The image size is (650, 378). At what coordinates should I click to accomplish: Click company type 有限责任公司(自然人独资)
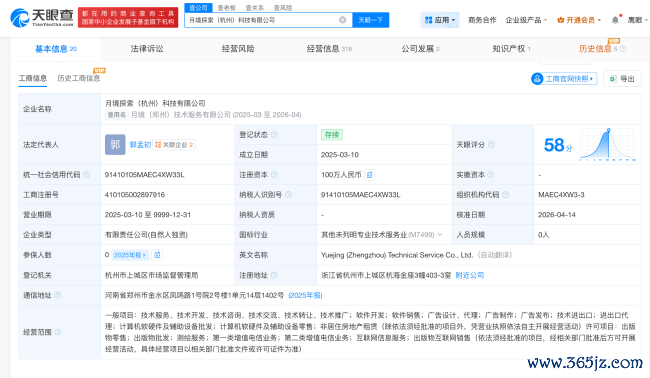[x=146, y=235]
